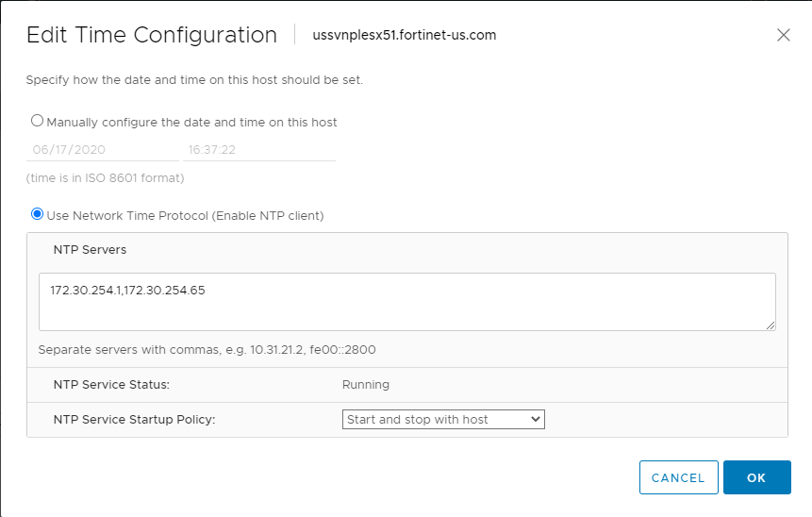Click the Running service status value
This screenshot has width=812, height=517.
tap(365, 385)
